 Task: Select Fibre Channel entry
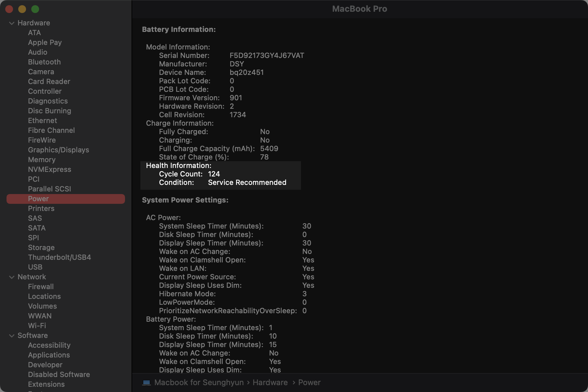pyautogui.click(x=51, y=130)
